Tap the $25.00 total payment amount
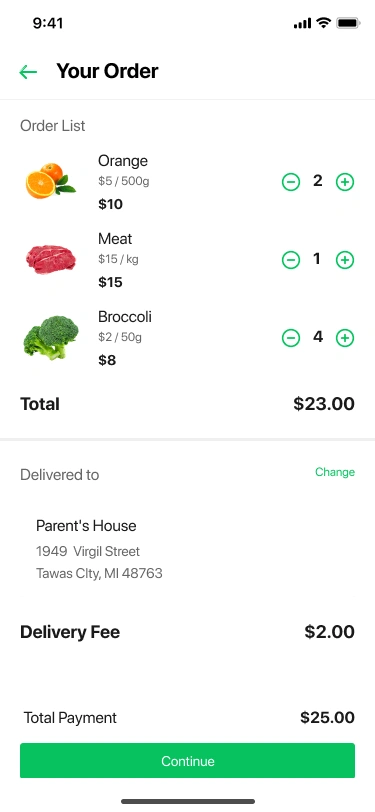 pos(327,718)
